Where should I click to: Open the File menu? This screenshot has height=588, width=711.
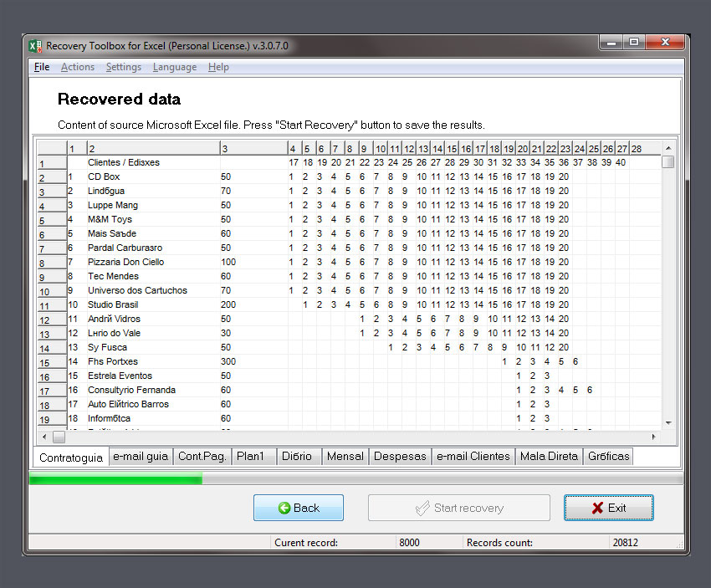(42, 67)
